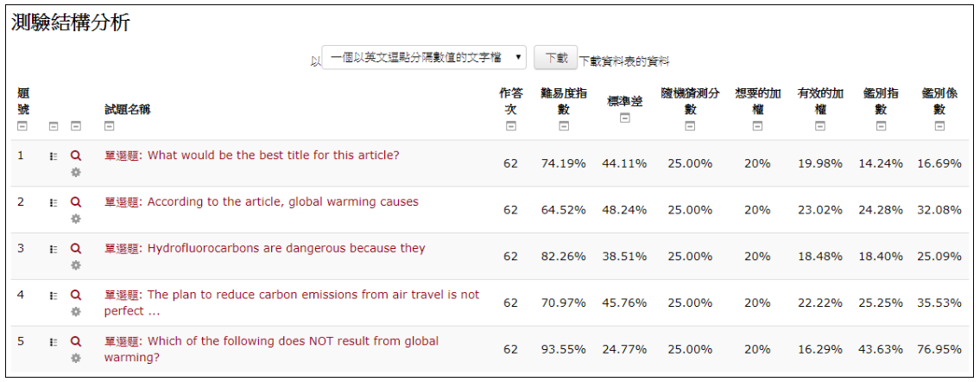Screen dimensions: 980x382
Task: Collapse the 題號 column
Action: click(23, 126)
